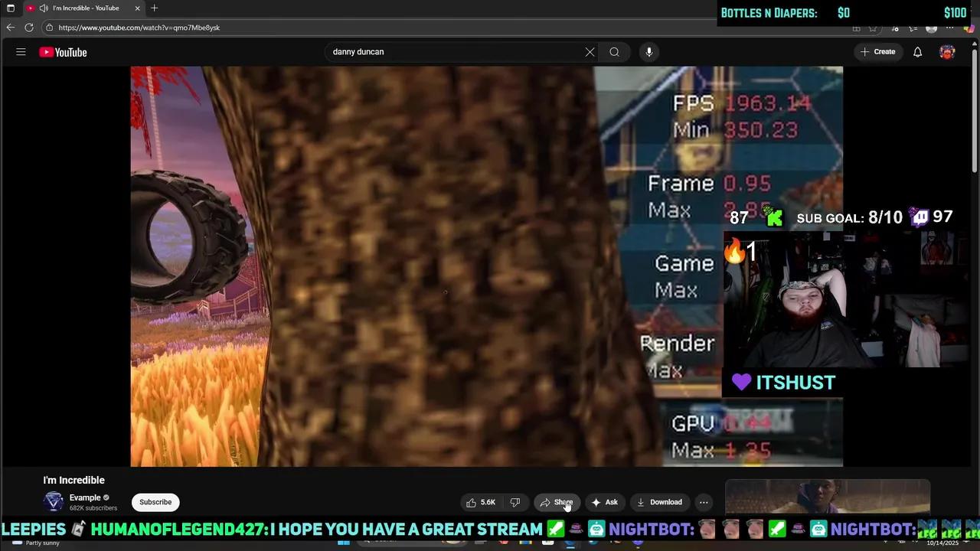980x551 pixels.
Task: Focus the browser address bar URL
Action: tap(139, 28)
